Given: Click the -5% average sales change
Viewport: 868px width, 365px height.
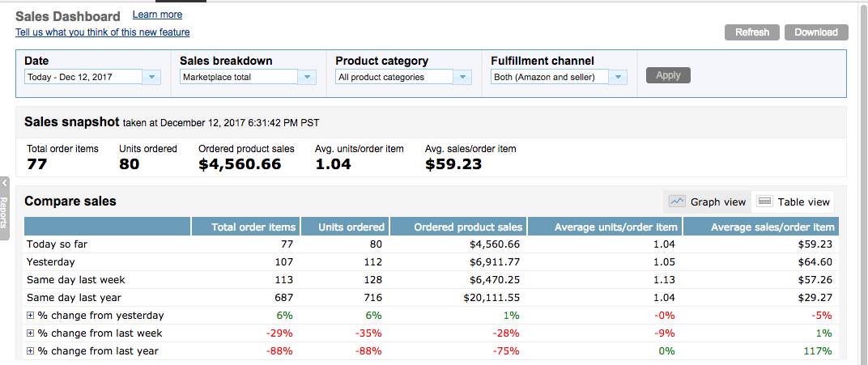Looking at the screenshot, I should (x=823, y=316).
